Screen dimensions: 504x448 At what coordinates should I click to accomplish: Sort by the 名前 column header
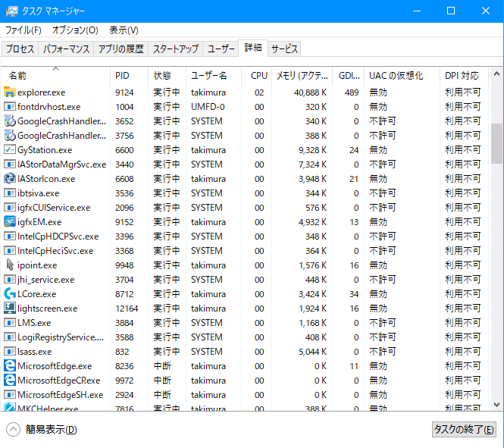55,76
